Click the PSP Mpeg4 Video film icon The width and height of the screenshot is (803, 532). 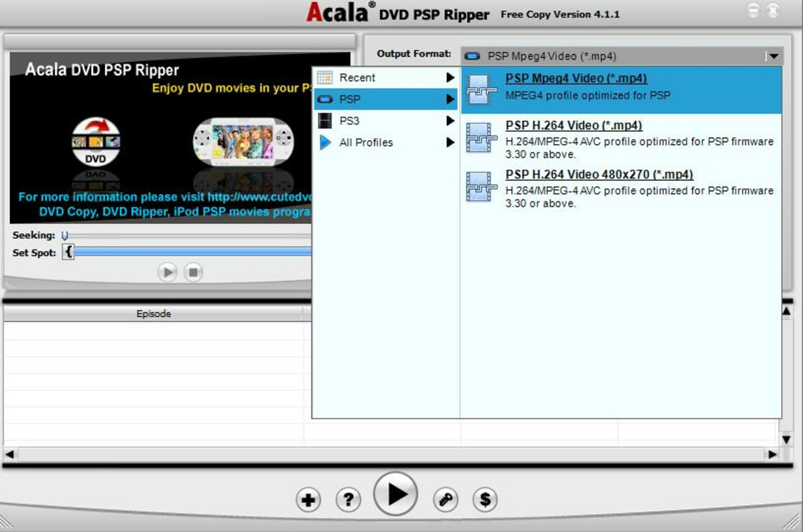coord(481,90)
